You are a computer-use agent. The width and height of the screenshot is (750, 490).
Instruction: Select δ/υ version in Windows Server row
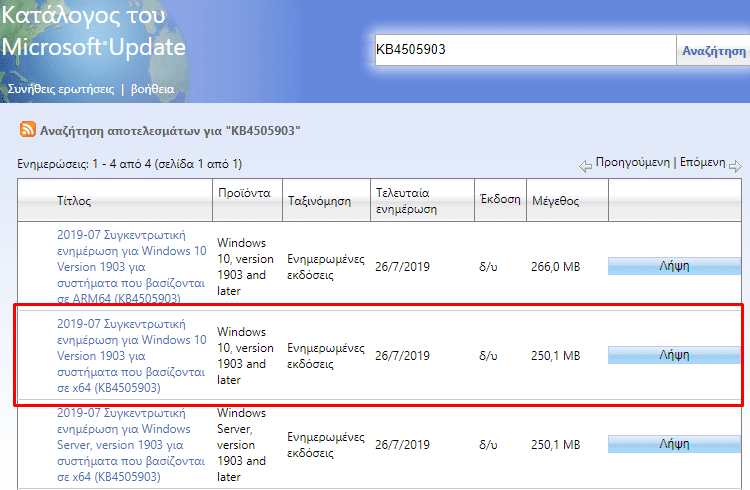click(488, 445)
